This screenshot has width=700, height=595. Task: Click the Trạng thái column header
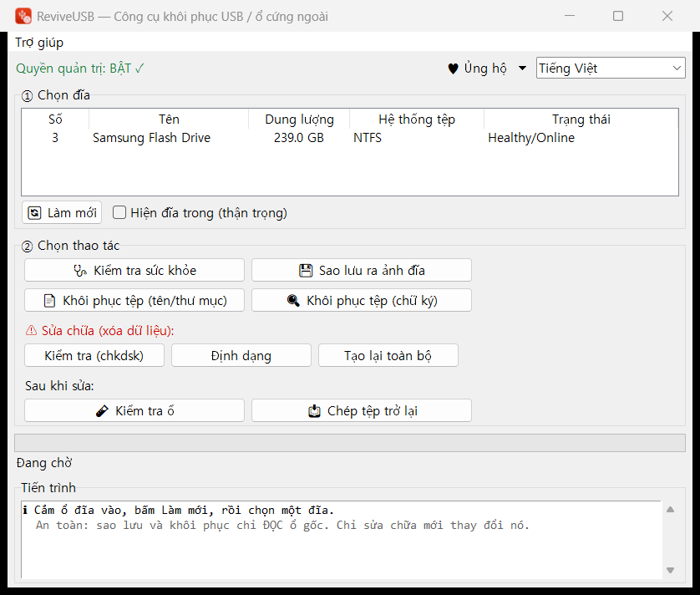point(581,120)
